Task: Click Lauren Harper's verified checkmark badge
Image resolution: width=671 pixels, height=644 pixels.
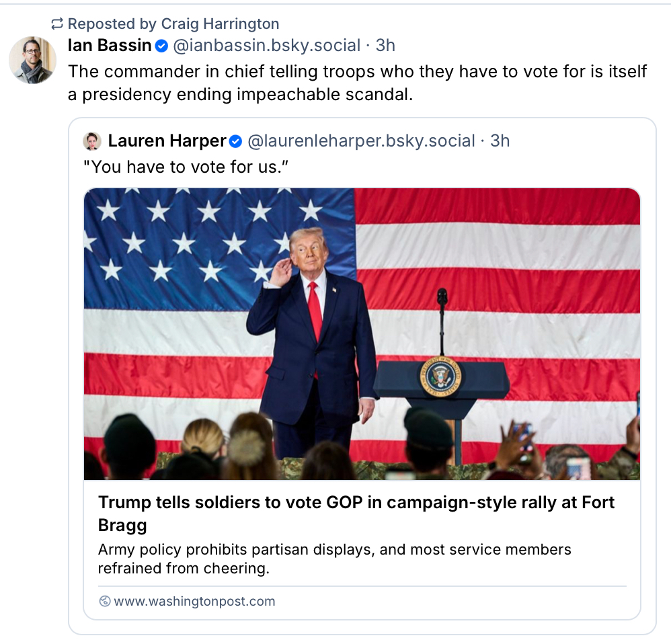Action: tap(235, 141)
